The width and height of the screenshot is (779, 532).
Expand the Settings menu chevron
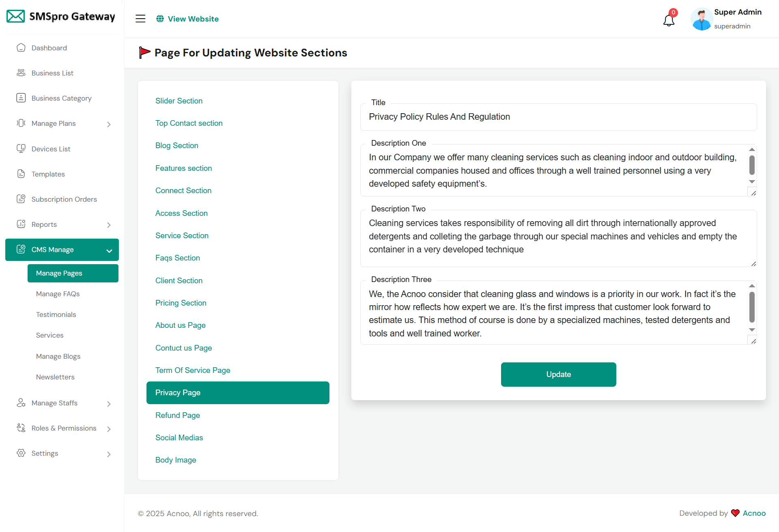pos(109,454)
